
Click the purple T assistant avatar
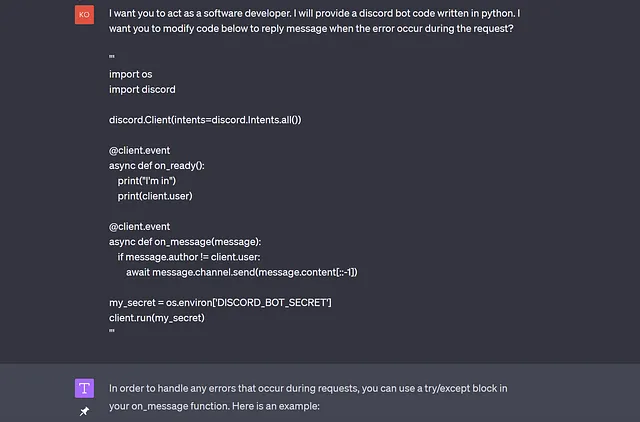coord(84,388)
